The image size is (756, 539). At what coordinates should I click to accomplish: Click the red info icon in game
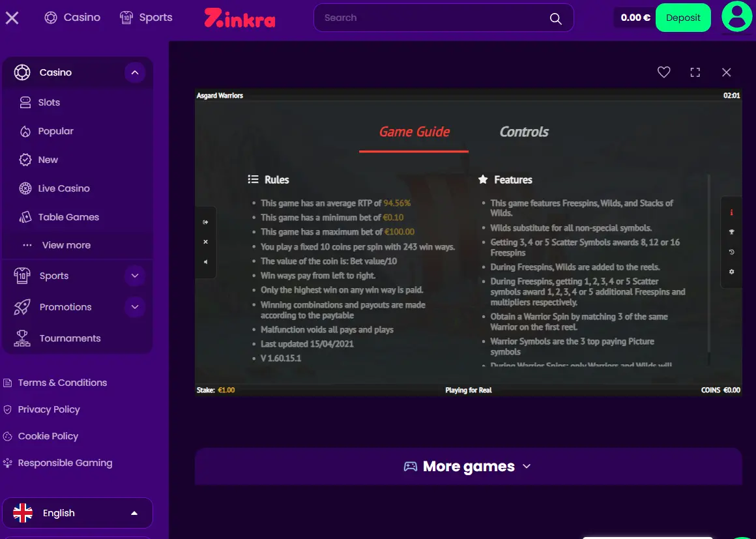point(731,212)
